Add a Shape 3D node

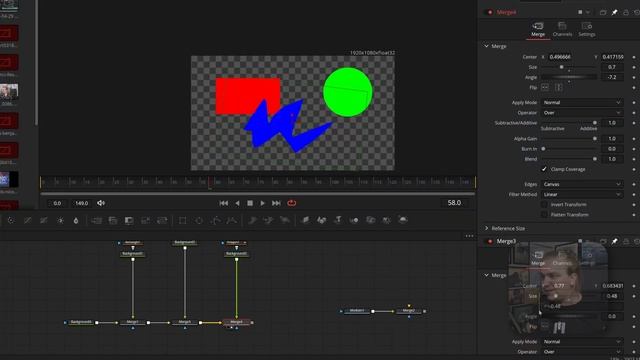(322, 220)
